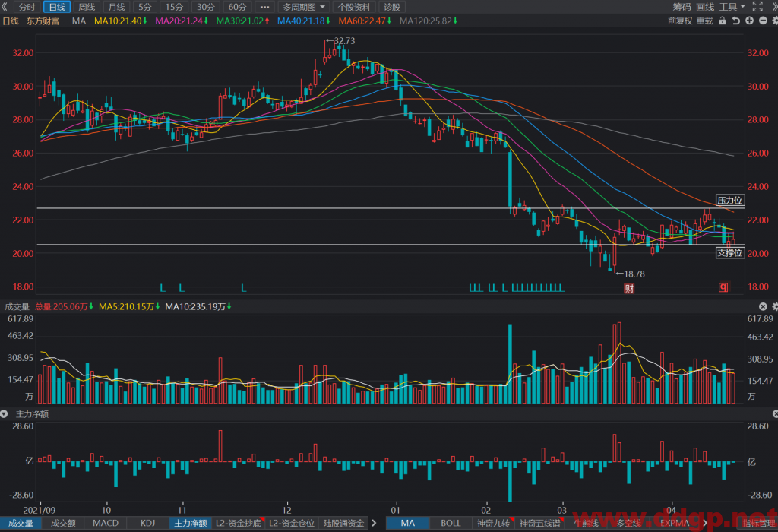Viewport: 778px width, 532px height.
Task: Switch main indicator to 神奇五线谱
Action: (x=539, y=523)
